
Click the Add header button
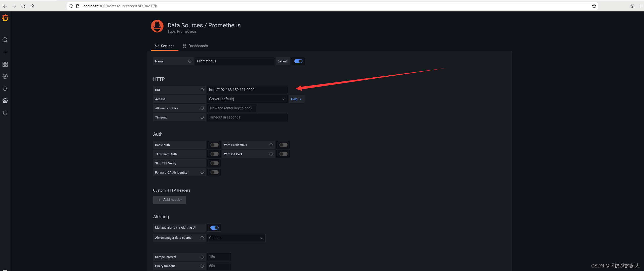169,200
